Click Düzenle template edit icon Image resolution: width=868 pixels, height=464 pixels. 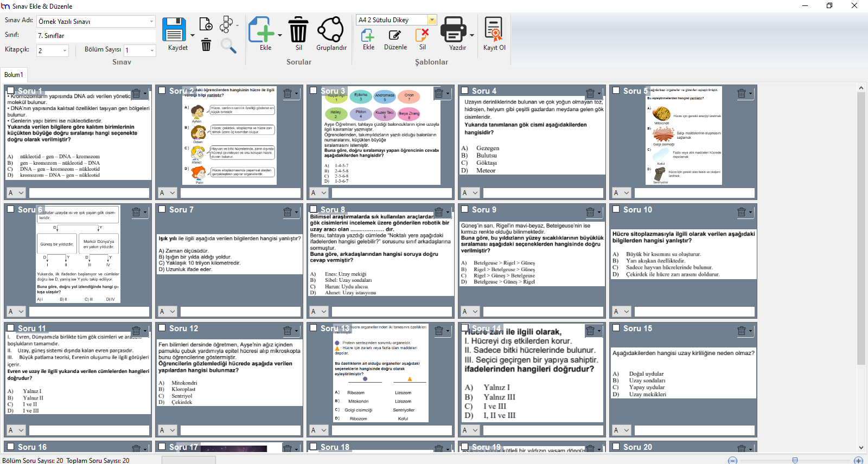(395, 35)
